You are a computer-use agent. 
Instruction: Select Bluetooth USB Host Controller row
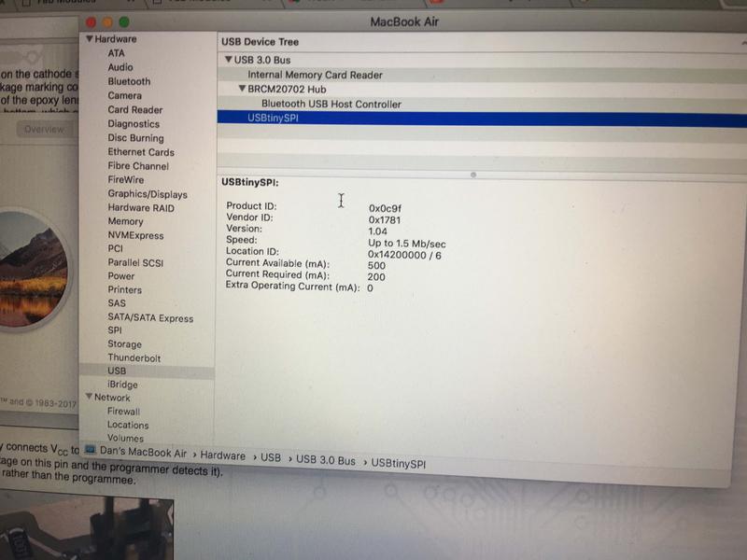482,104
